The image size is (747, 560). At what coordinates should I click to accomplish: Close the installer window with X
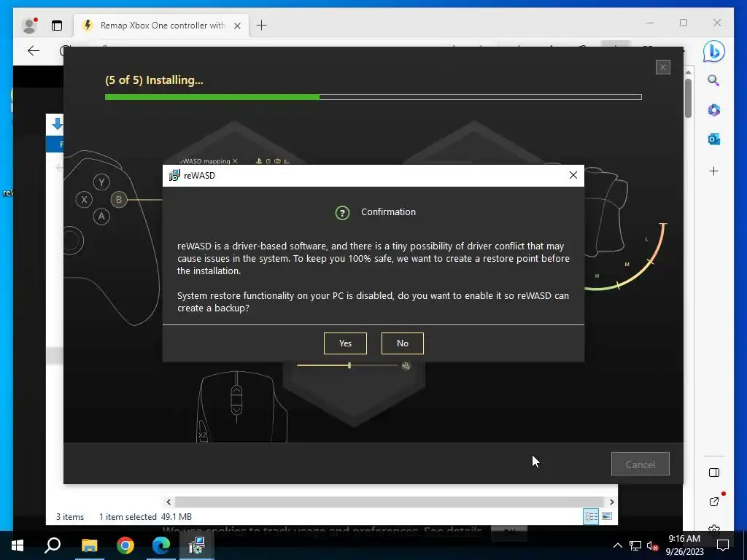click(x=662, y=67)
